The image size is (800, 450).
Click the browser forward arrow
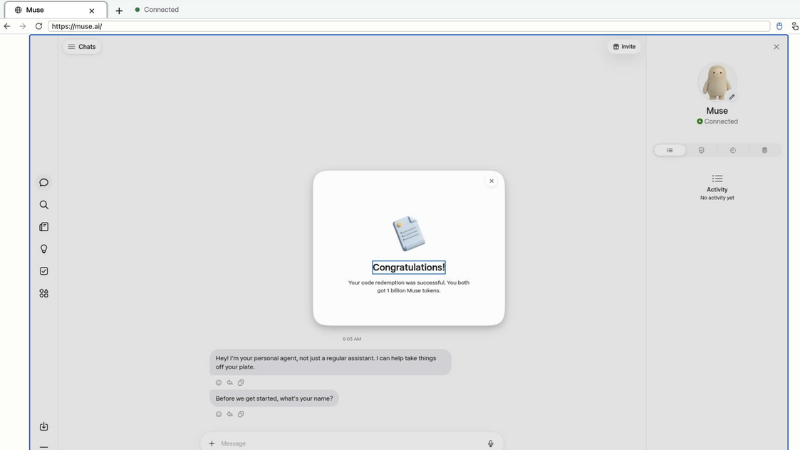(x=22, y=26)
